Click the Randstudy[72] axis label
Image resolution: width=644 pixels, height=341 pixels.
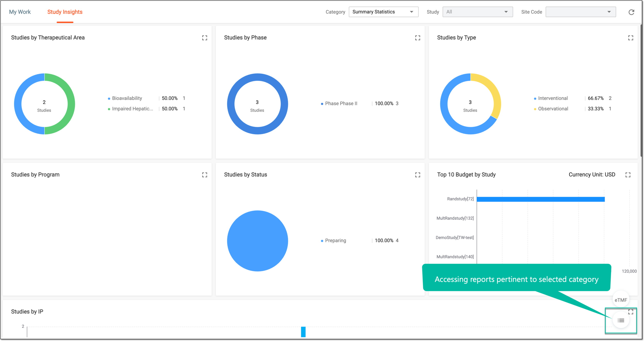pyautogui.click(x=460, y=199)
